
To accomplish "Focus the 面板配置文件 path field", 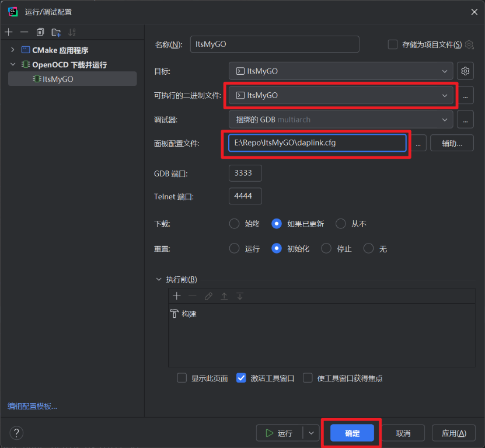I will 317,143.
